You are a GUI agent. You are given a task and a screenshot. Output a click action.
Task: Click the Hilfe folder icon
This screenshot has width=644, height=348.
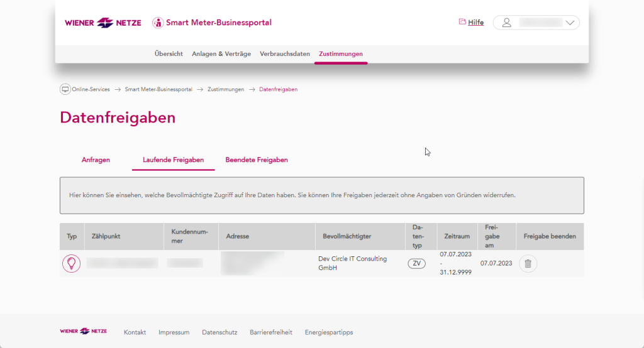pos(462,22)
